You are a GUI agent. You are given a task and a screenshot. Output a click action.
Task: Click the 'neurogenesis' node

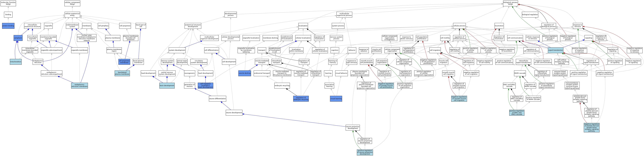click(x=189, y=73)
